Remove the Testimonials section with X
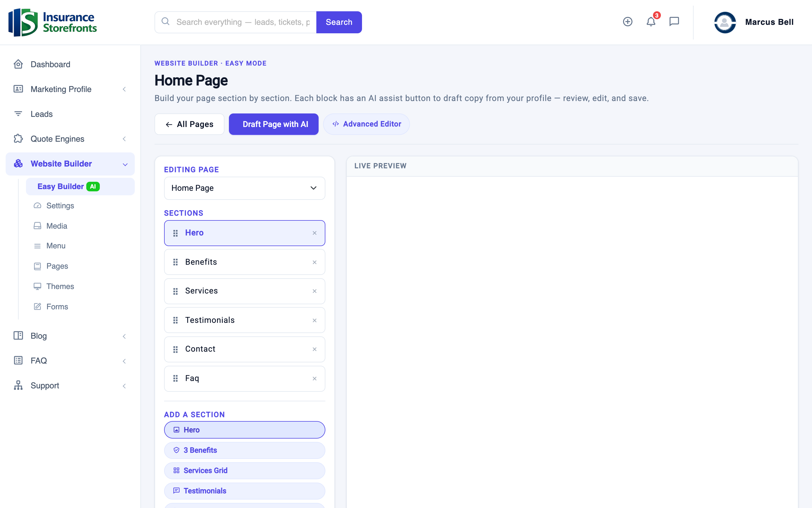This screenshot has width=812, height=508. coord(314,321)
